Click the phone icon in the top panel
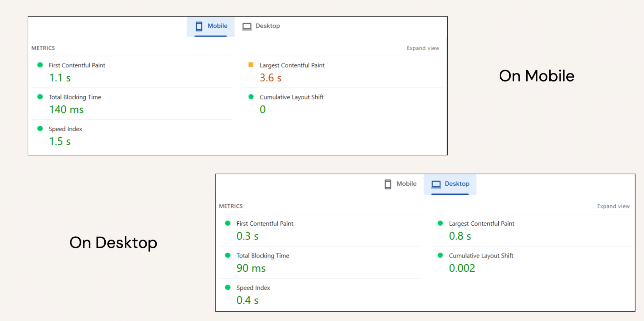The image size is (644, 321). pyautogui.click(x=199, y=26)
